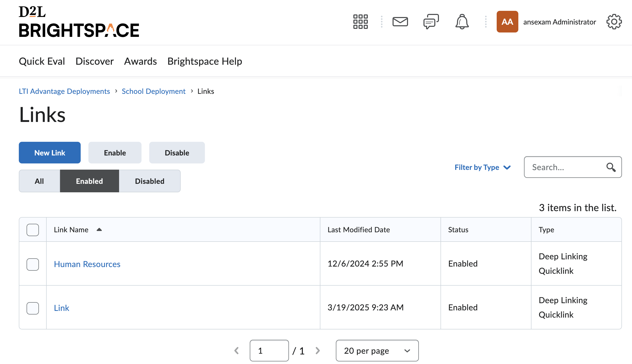Go to next page arrow
The height and width of the screenshot is (364, 632).
(318, 351)
